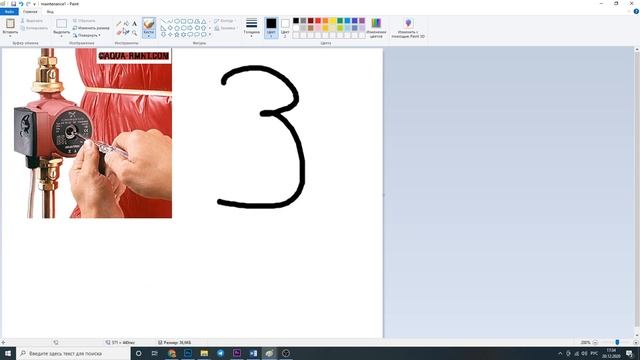Open Customize Quick Access Toolbar arrow

(35, 4)
